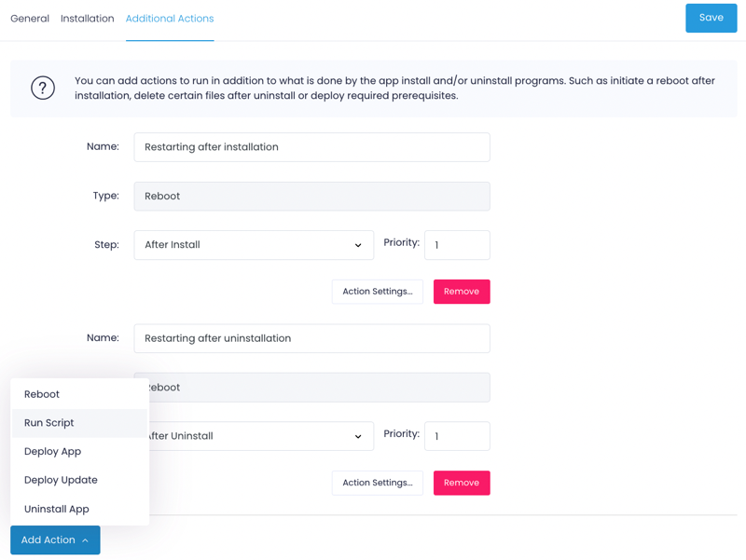The image size is (746, 560).
Task: Remove the 'Restarting after installation' action
Action: coord(461,291)
